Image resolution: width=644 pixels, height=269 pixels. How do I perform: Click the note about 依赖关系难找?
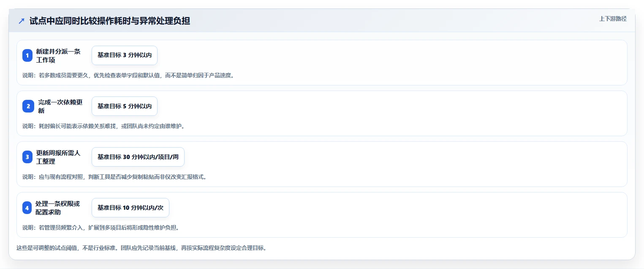[x=103, y=126]
